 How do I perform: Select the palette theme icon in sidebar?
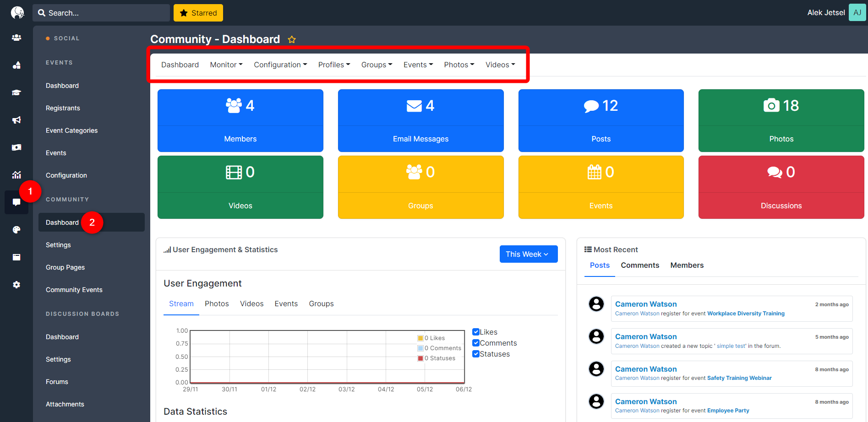tap(16, 230)
